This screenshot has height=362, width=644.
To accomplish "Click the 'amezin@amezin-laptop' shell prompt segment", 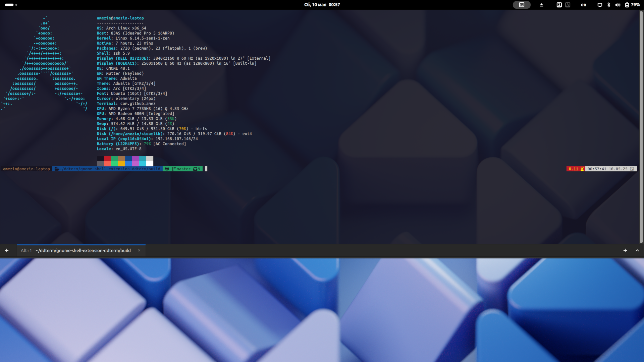I will pos(26,169).
